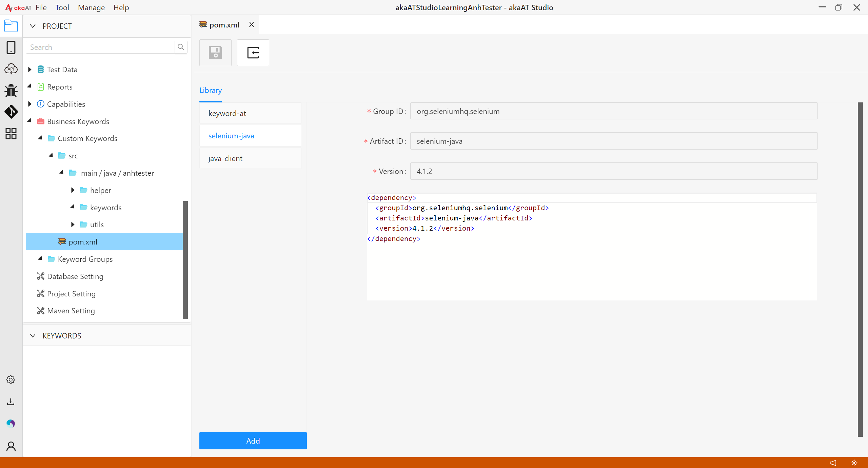The height and width of the screenshot is (468, 868).
Task: Collapse the main / java / anhtester folder arrow
Action: tap(62, 172)
